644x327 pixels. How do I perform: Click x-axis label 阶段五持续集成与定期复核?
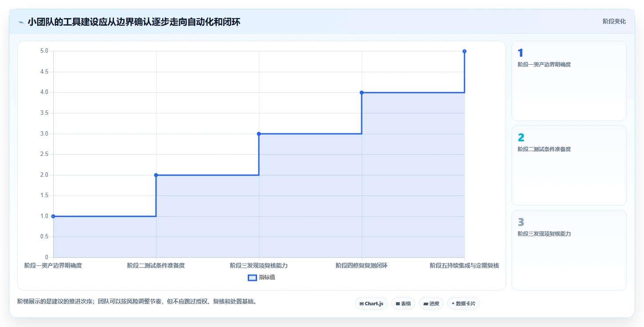point(464,266)
